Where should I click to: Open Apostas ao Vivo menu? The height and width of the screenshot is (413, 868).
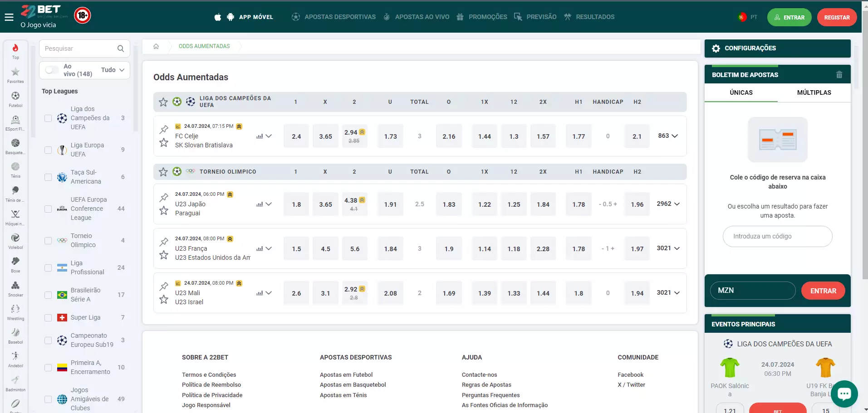417,17
